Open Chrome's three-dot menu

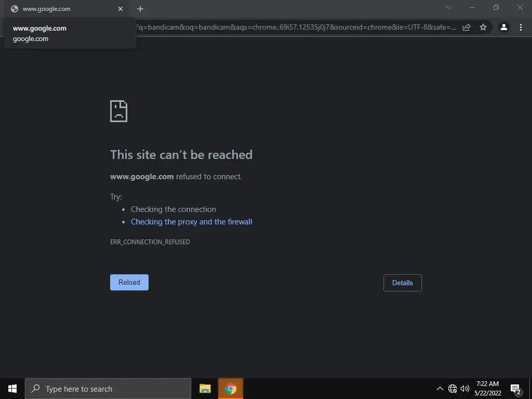[x=521, y=27]
